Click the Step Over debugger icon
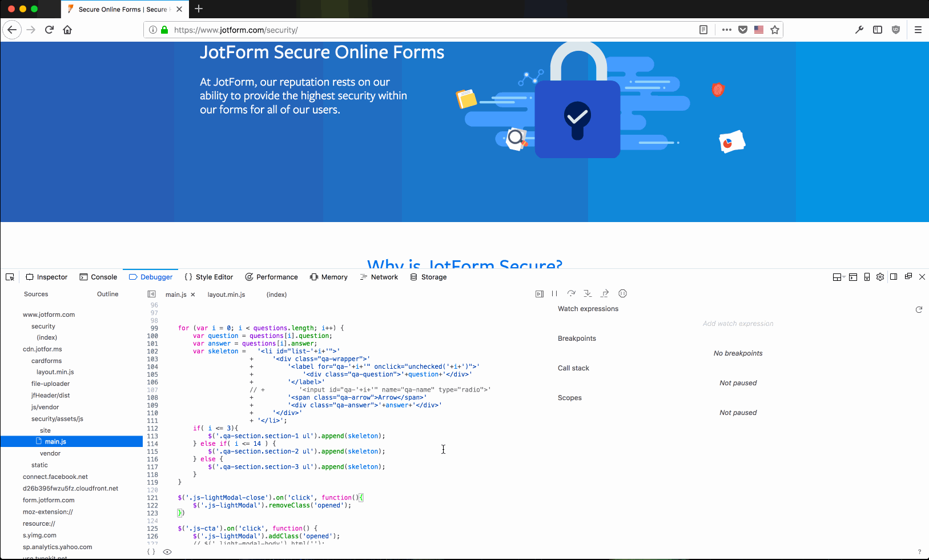Screen dimensions: 929x560 [571, 293]
